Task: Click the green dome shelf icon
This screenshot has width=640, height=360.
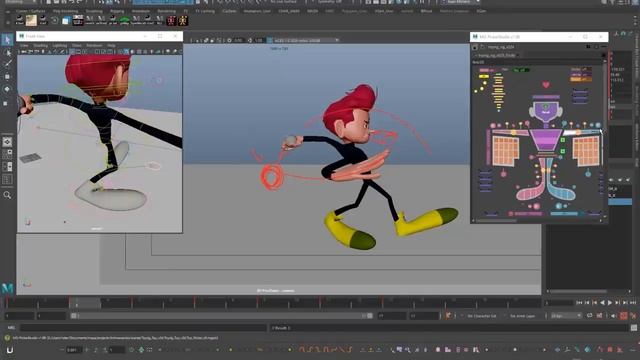Action: pyautogui.click(x=124, y=20)
